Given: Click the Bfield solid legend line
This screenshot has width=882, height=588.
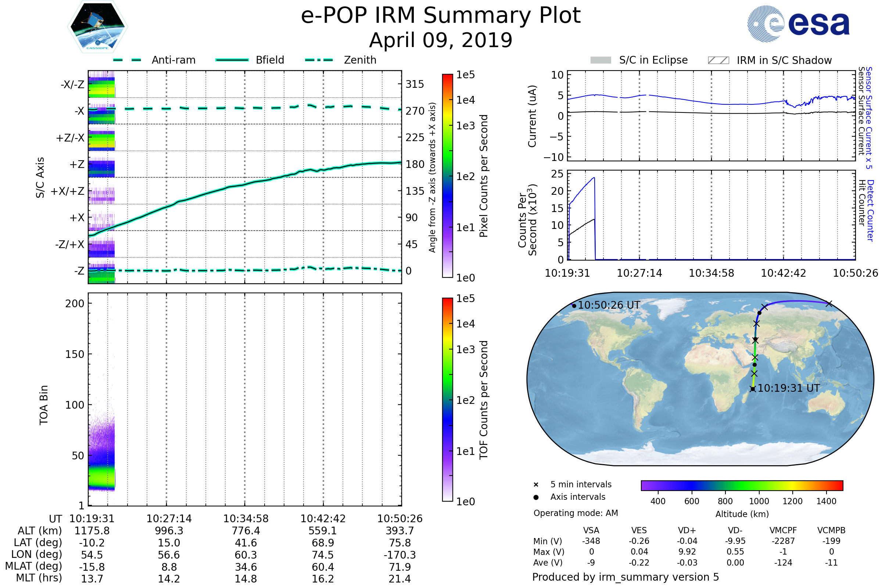Looking at the screenshot, I should tap(232, 60).
